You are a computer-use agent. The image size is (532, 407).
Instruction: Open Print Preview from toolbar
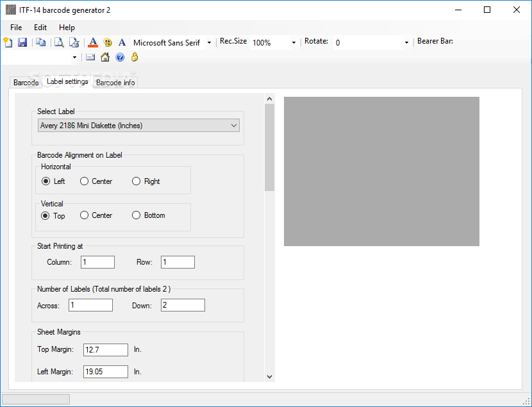(59, 42)
